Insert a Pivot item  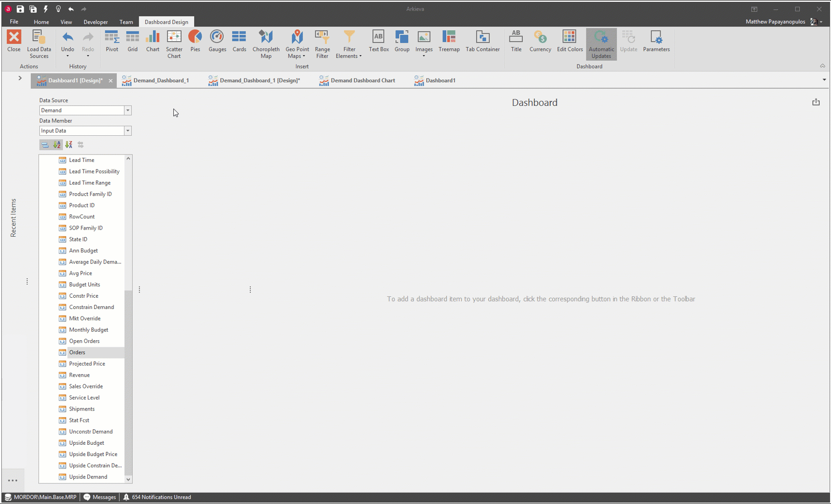(112, 41)
